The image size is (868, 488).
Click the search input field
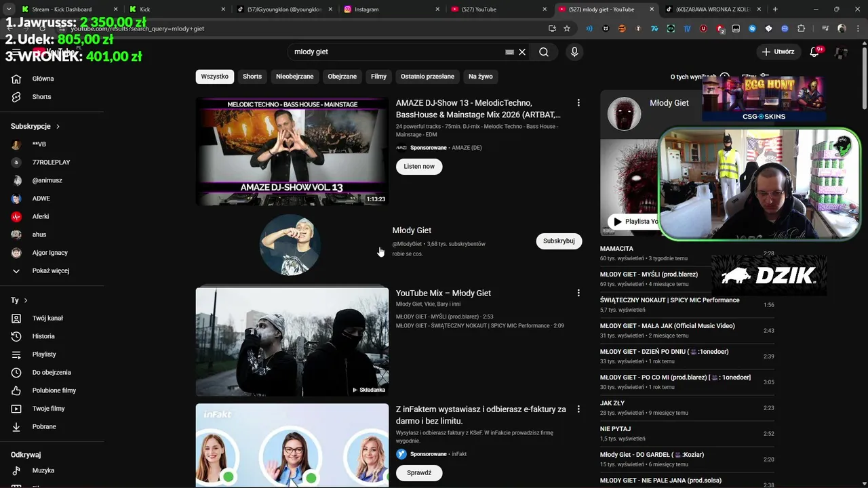coord(397,52)
